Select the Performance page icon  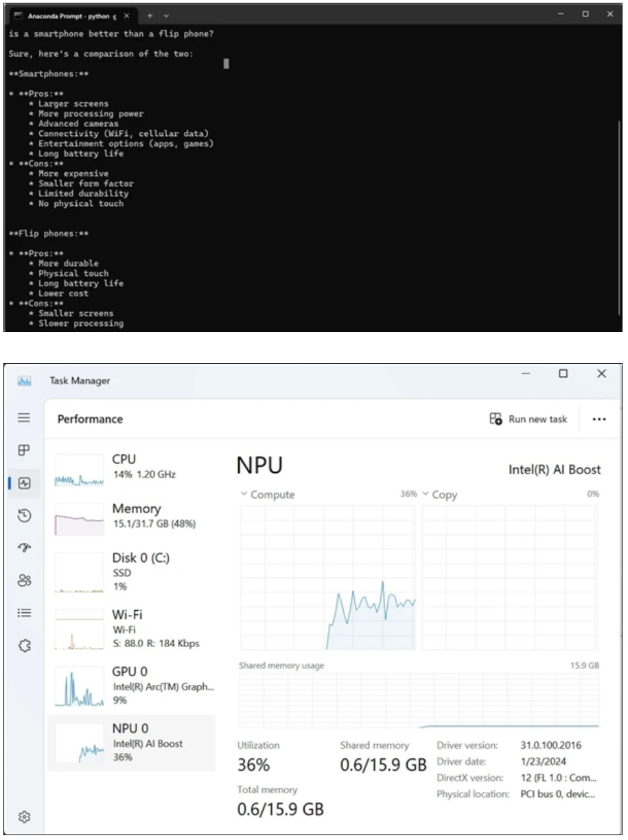point(24,483)
